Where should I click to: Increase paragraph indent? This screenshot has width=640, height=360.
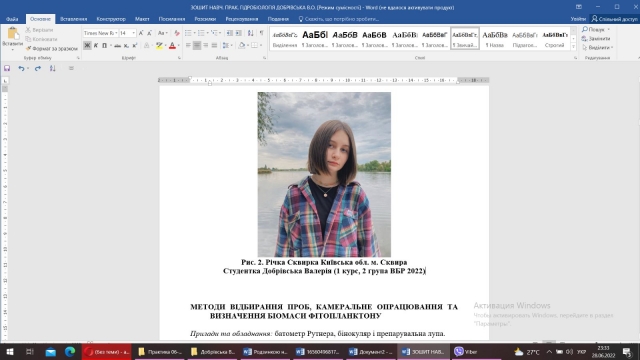[239, 33]
